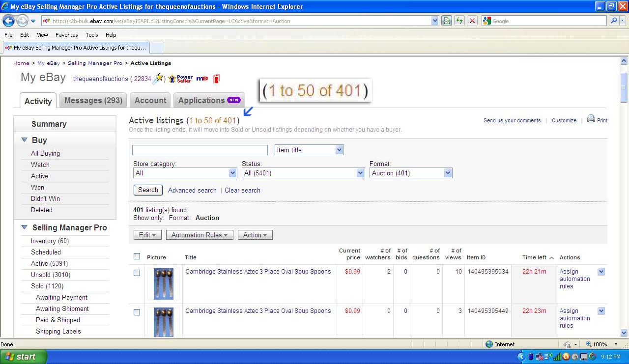Open the Edit dropdown button
This screenshot has height=364, width=629.
(147, 235)
